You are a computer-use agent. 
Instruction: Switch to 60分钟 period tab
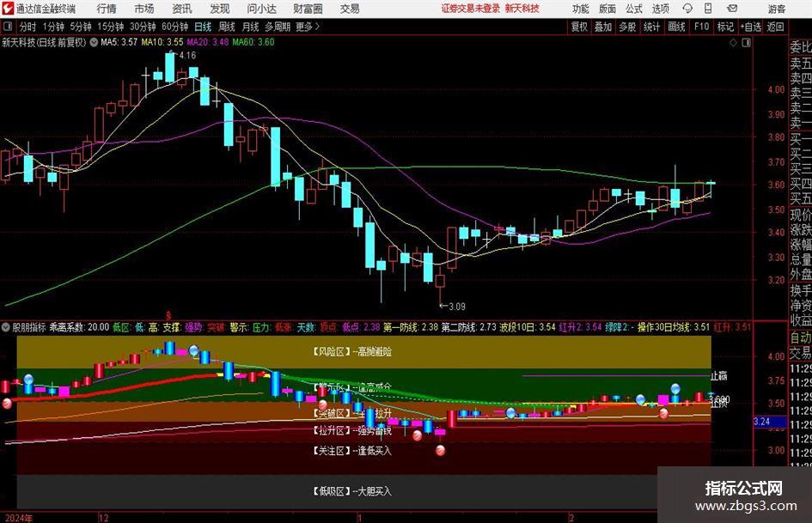[175, 27]
